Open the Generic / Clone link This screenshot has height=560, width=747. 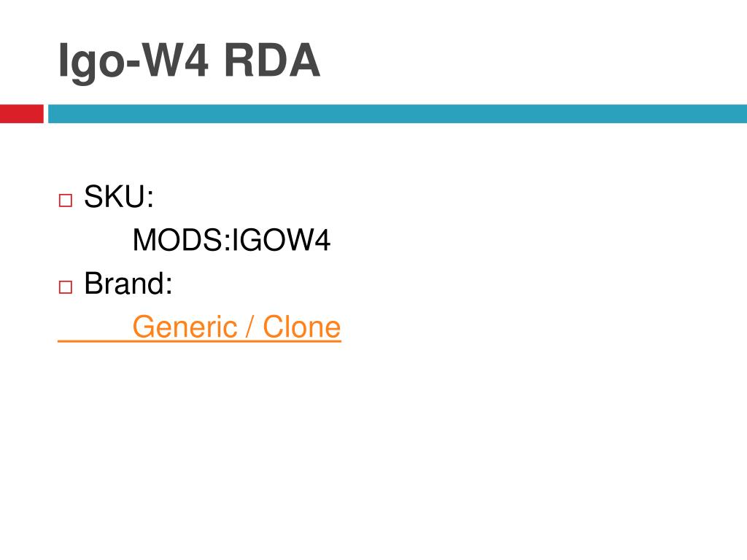tap(237, 327)
